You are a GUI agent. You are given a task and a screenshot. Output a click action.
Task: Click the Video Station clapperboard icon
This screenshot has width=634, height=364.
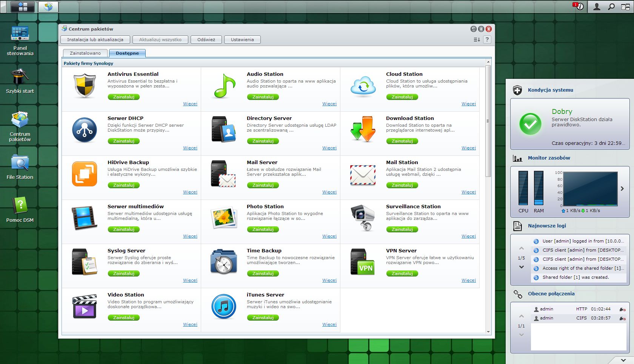[x=85, y=307]
